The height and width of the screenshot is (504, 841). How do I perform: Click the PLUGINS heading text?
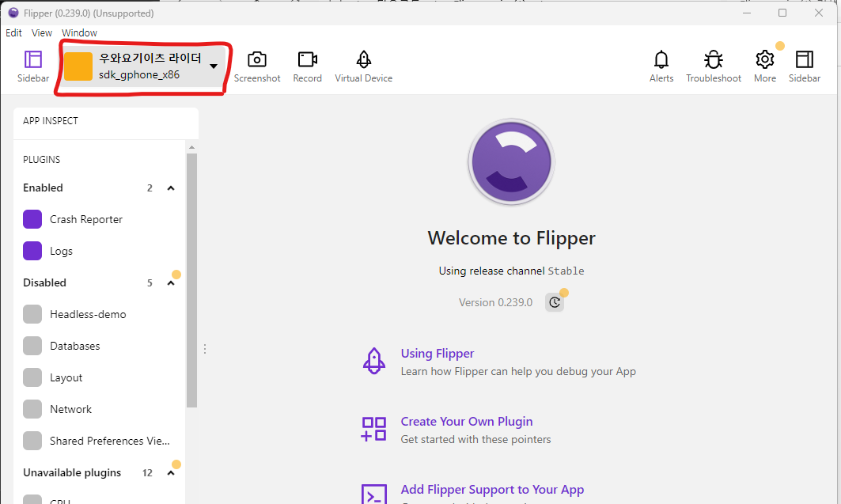[41, 160]
